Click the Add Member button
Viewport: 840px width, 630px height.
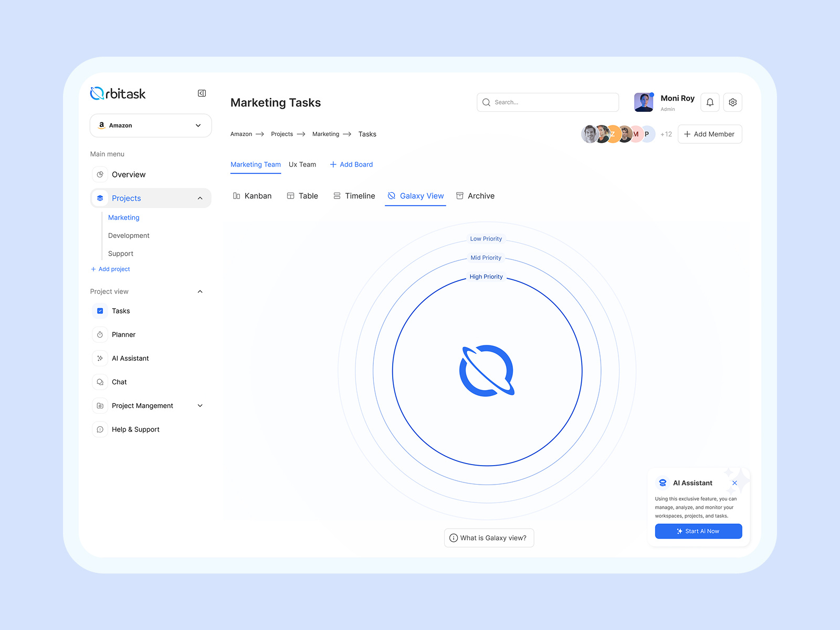(x=710, y=134)
